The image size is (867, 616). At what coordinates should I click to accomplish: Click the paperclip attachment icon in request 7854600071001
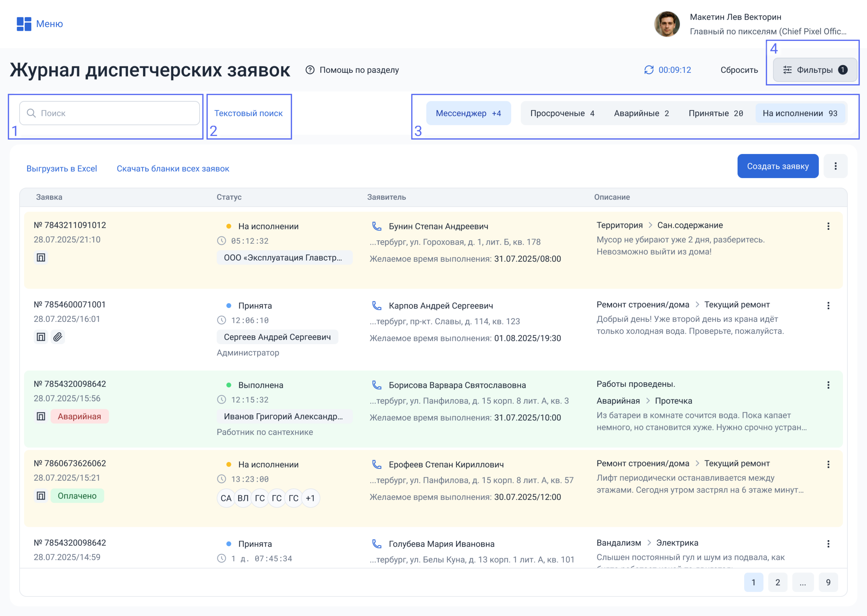58,337
